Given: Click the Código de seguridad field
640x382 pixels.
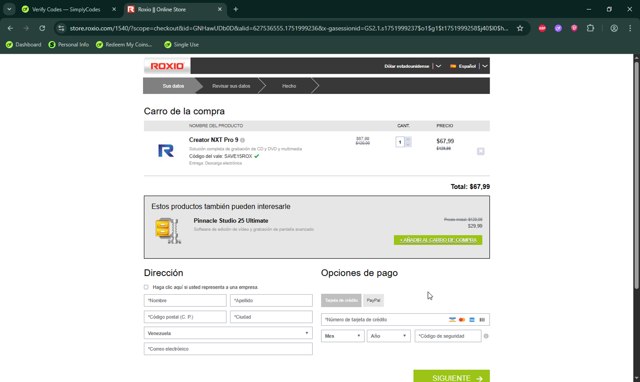Looking at the screenshot, I should click(448, 336).
